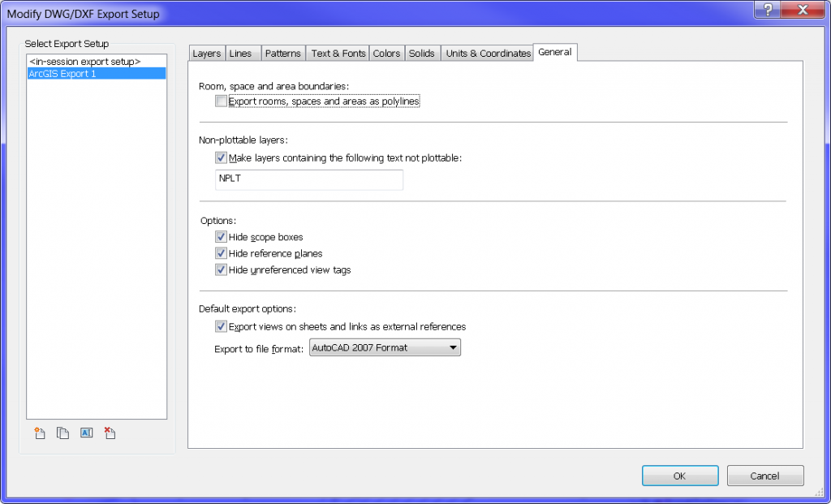Confirm changes with OK
831x504 pixels.
679,476
